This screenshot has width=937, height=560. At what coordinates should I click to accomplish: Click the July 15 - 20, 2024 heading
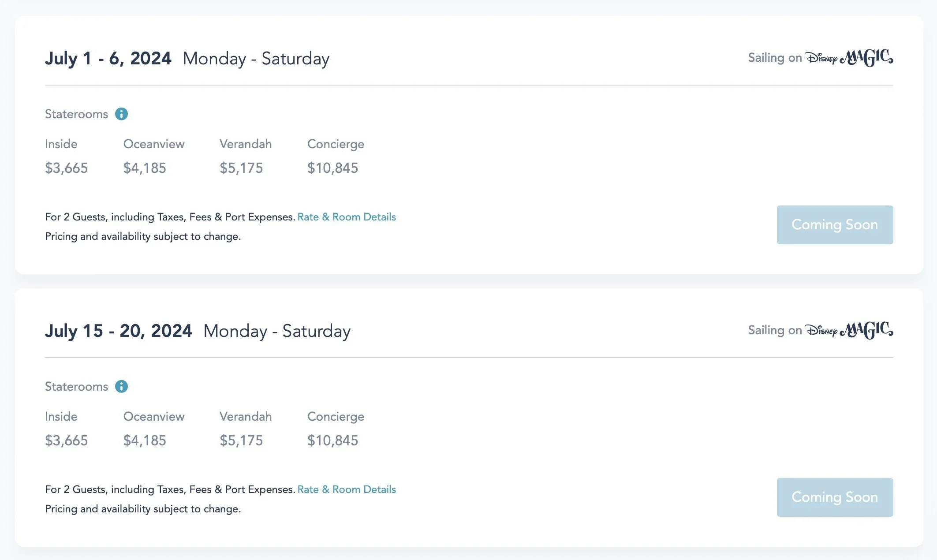coord(118,331)
